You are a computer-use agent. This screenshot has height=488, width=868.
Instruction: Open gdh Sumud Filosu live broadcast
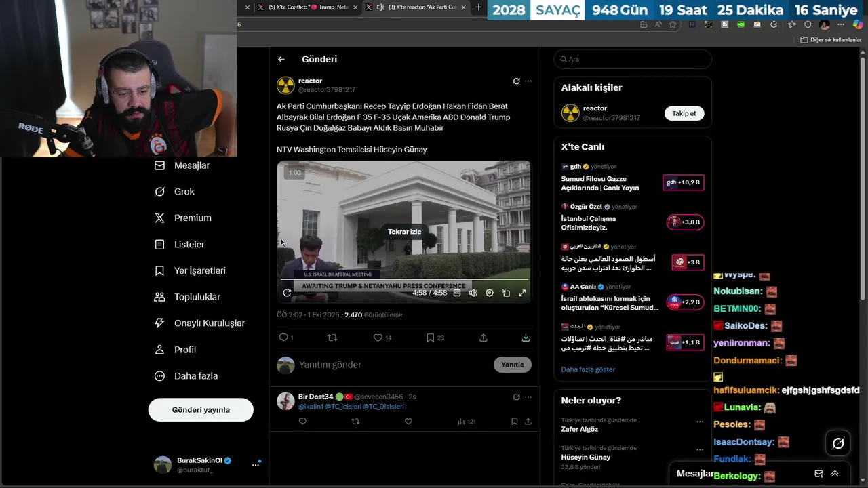tap(632, 178)
